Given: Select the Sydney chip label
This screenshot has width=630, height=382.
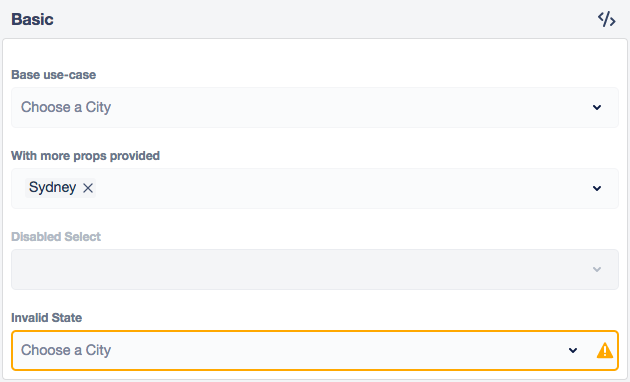Looking at the screenshot, I should pos(53,188).
